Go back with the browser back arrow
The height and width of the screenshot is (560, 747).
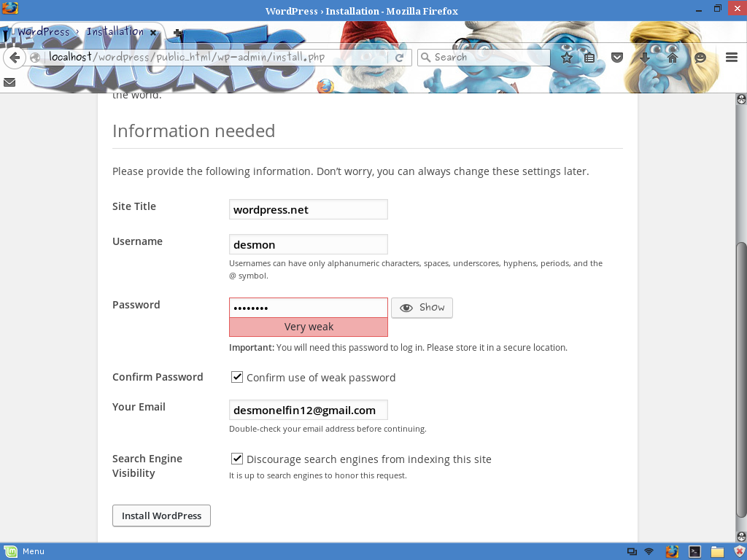pos(15,58)
